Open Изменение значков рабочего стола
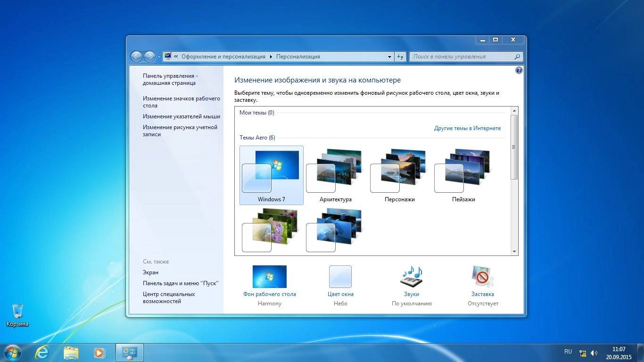 (182, 102)
